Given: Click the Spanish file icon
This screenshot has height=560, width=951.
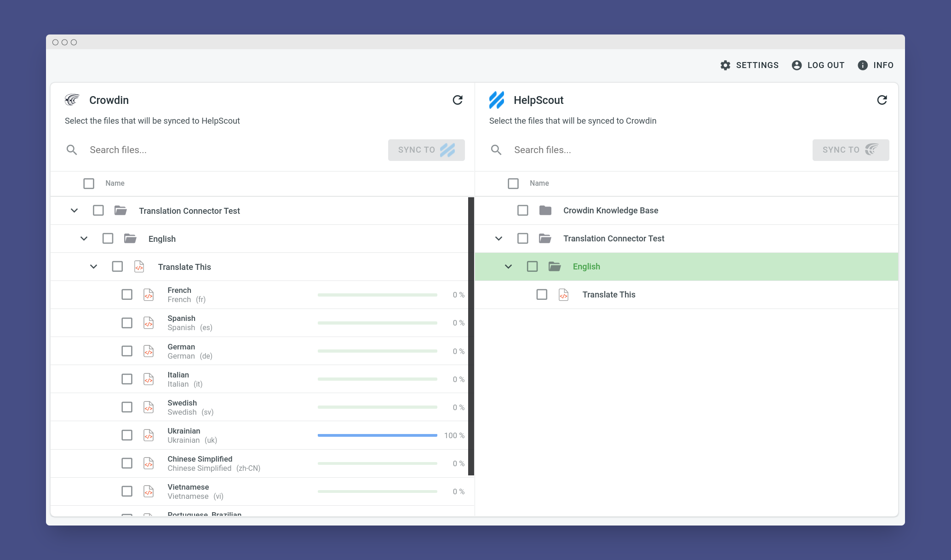Looking at the screenshot, I should 149,323.
